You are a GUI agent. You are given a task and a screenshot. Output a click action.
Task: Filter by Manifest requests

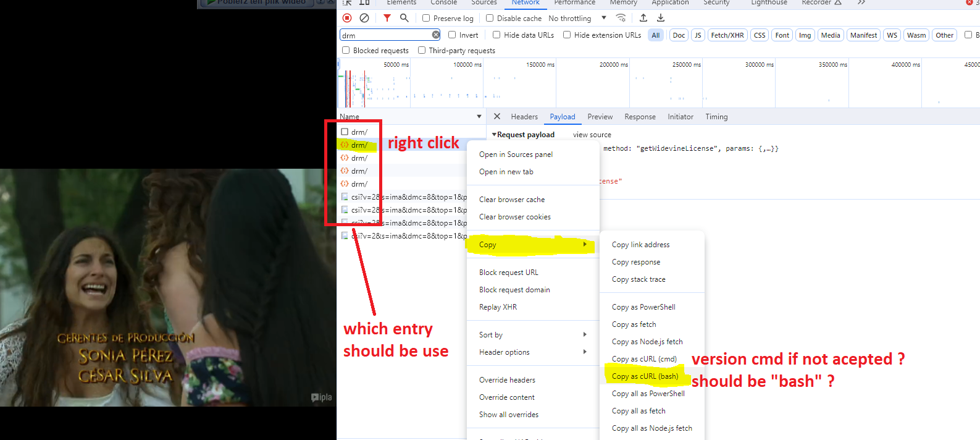863,35
